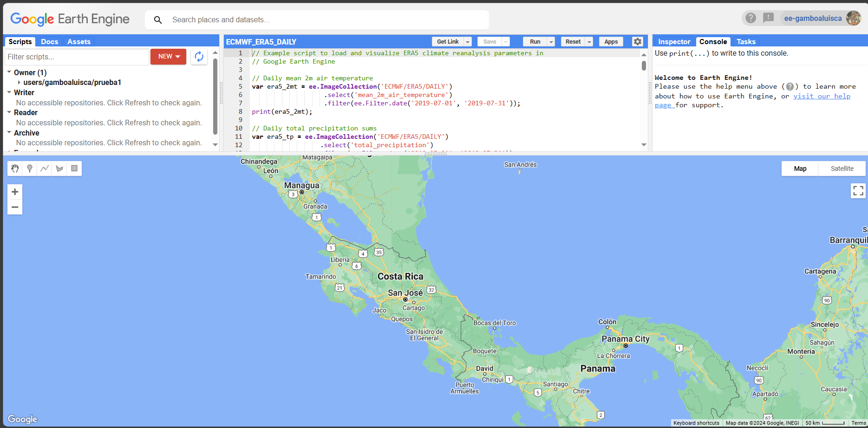Screen dimensions: 868x428
Task: Toggle fullscreen map view
Action: pyautogui.click(x=858, y=190)
